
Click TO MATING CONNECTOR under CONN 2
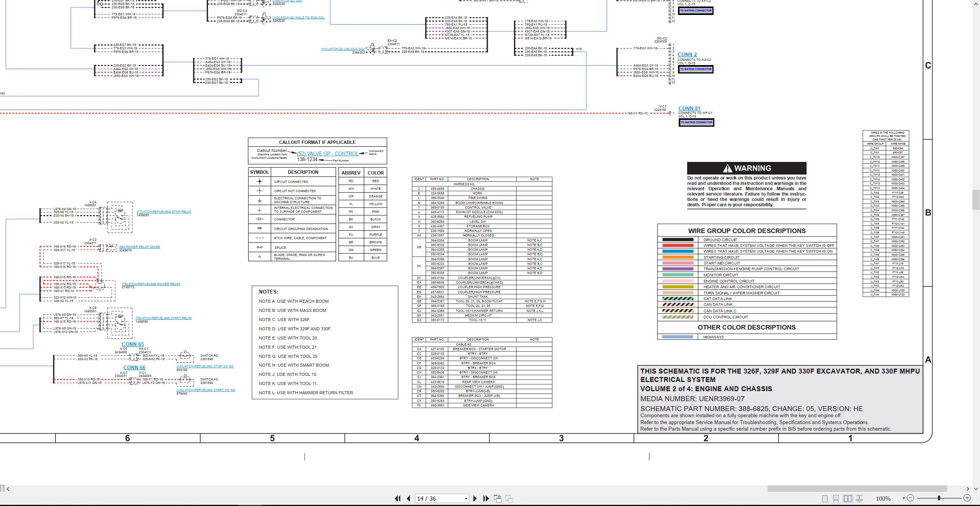[x=696, y=69]
